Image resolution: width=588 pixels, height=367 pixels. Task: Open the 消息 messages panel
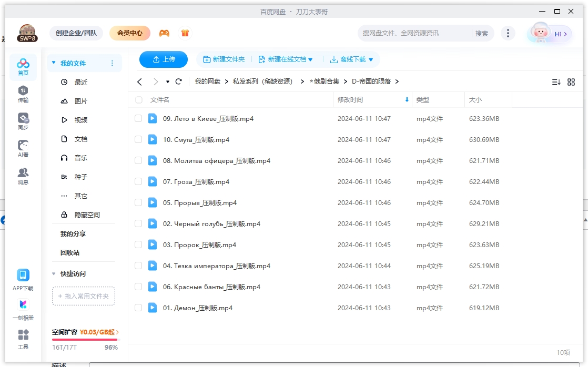tap(22, 174)
